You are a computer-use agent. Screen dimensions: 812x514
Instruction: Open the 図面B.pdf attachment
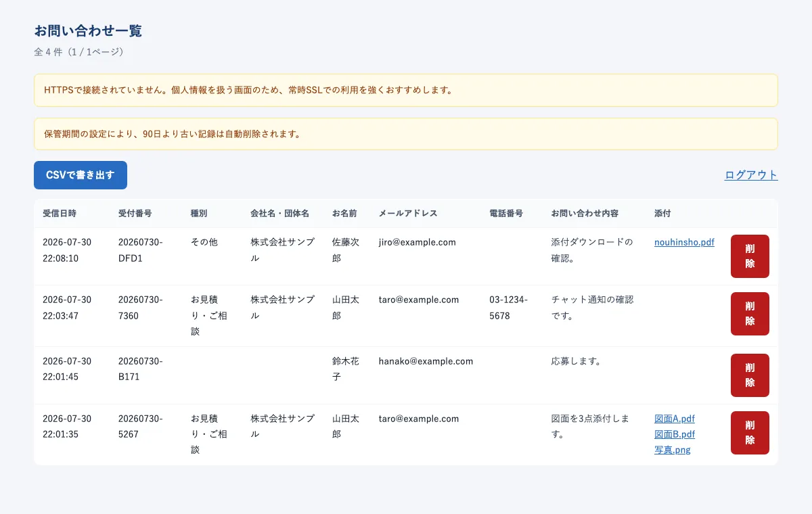(675, 434)
